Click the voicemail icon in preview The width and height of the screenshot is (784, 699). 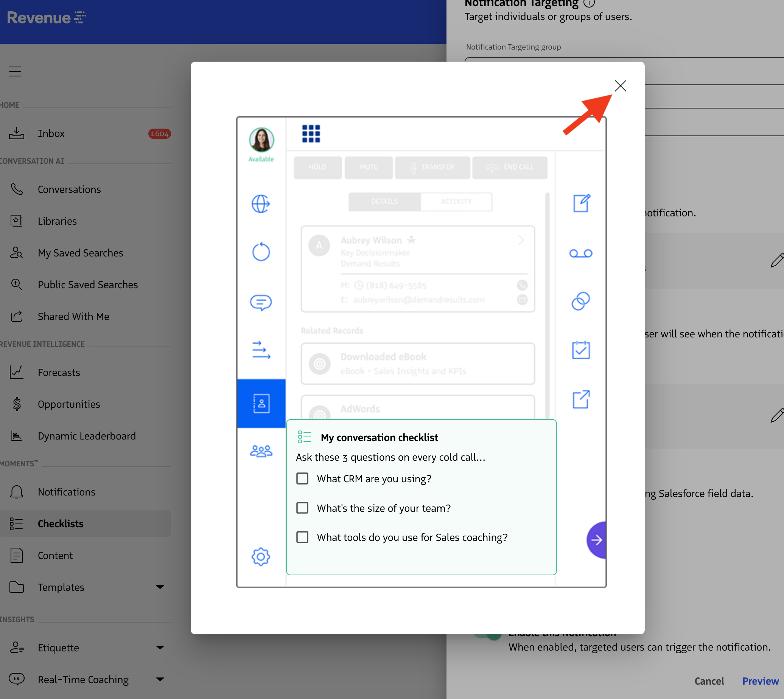point(581,253)
